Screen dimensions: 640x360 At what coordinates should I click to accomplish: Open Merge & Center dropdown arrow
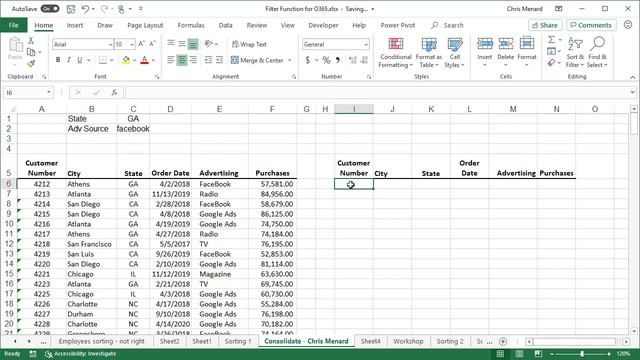[290, 60]
